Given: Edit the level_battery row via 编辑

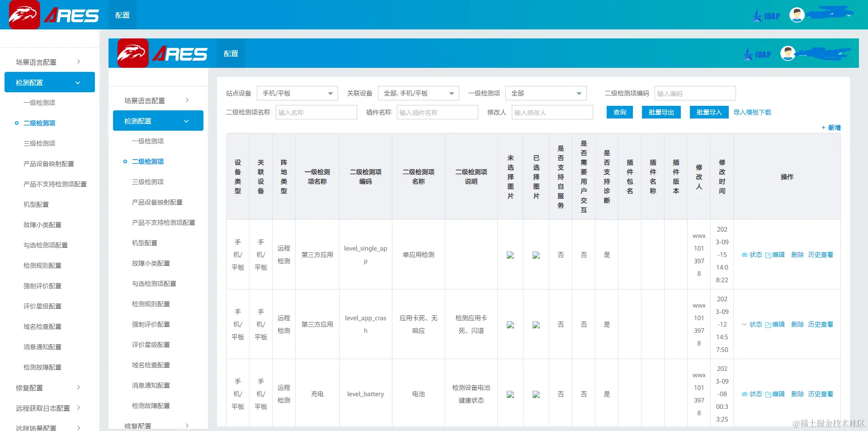Looking at the screenshot, I should pyautogui.click(x=775, y=394).
